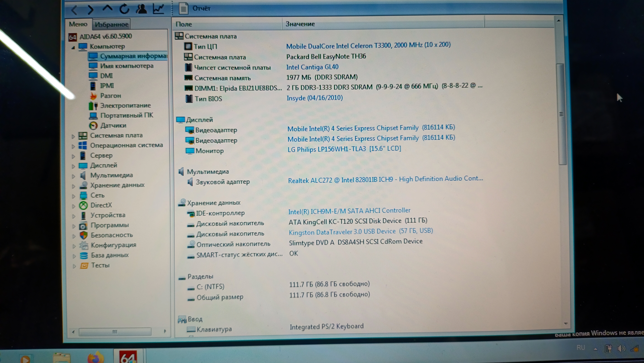Click the Windows logo Операционная система icon
This screenshot has width=644, height=363.
pos(83,145)
